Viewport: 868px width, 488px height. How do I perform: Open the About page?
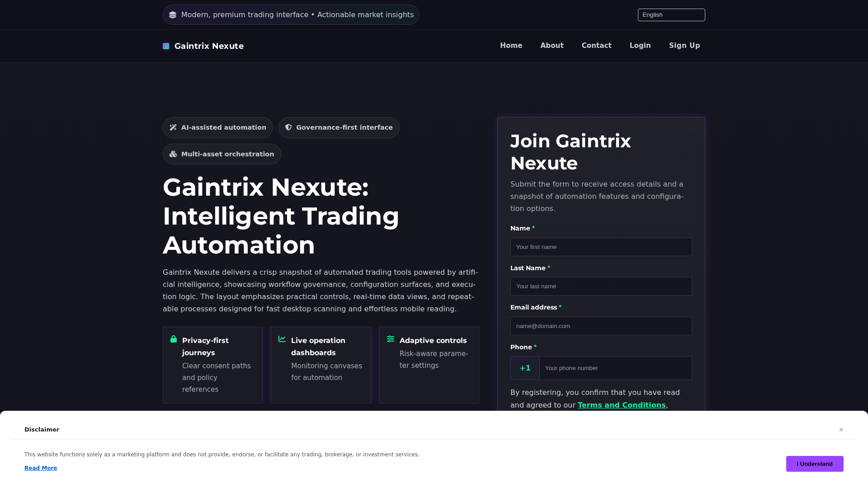[x=552, y=46]
